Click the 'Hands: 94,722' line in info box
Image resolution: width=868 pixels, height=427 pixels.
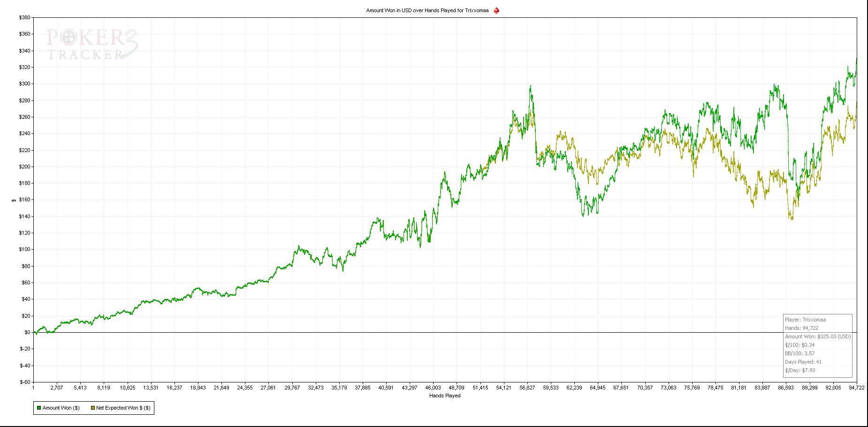(802, 328)
